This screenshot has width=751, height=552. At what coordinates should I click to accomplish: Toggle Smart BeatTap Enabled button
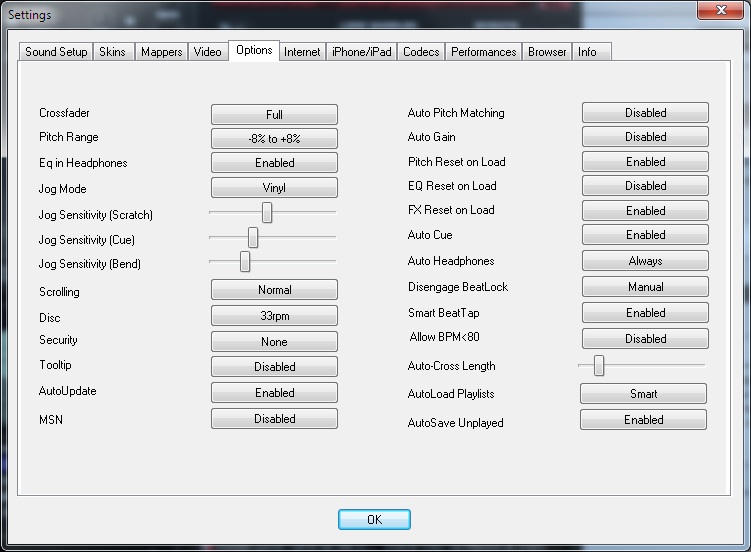[x=645, y=312]
